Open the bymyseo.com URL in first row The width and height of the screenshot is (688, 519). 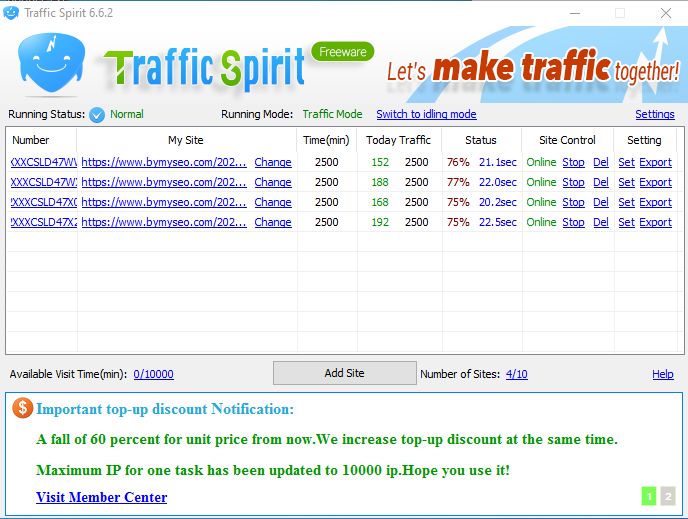point(164,162)
